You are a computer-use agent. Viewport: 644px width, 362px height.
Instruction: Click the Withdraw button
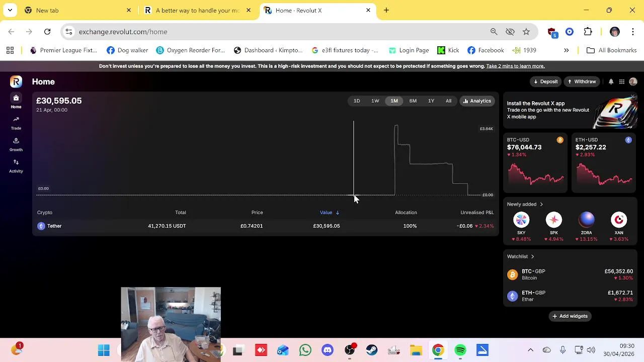pos(582,81)
